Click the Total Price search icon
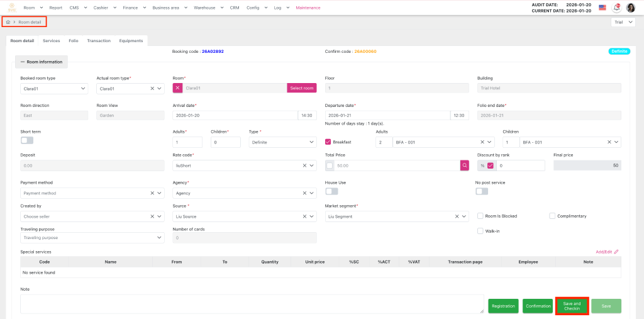This screenshot has width=644, height=319. pos(464,165)
